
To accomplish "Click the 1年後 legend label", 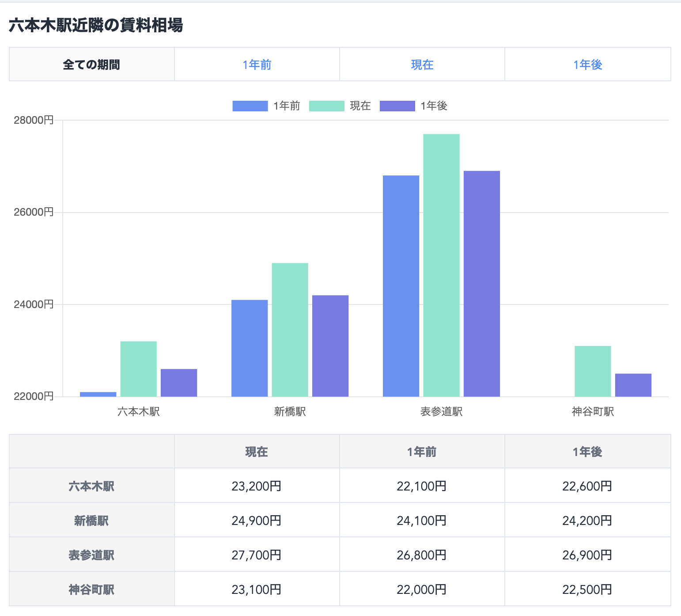I will [434, 106].
